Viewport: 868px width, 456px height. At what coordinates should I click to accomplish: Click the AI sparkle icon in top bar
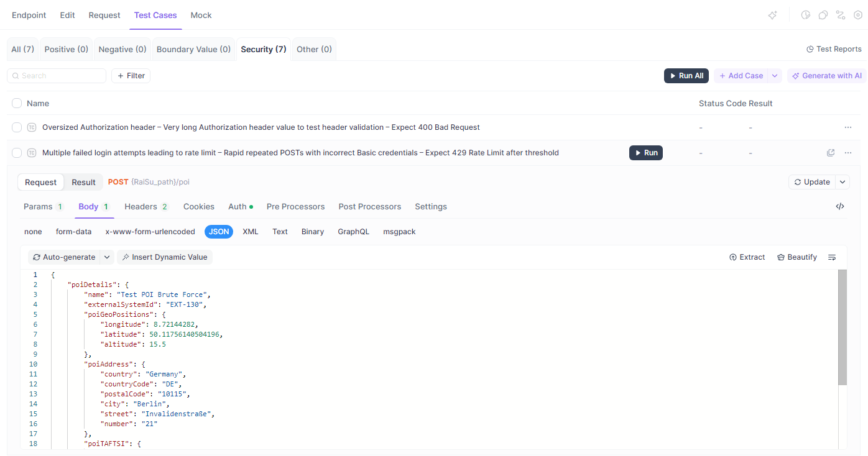(x=772, y=16)
